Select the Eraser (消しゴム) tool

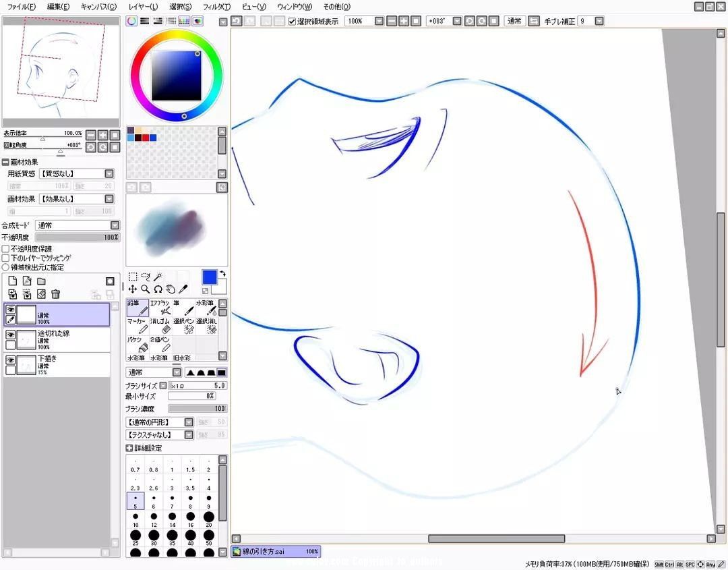[x=160, y=326]
